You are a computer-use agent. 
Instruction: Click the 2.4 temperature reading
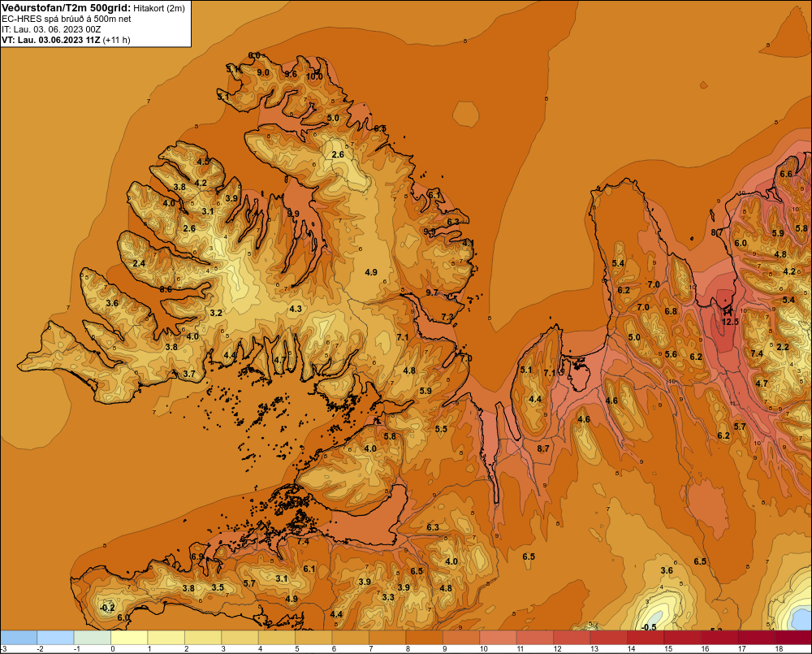tap(139, 263)
